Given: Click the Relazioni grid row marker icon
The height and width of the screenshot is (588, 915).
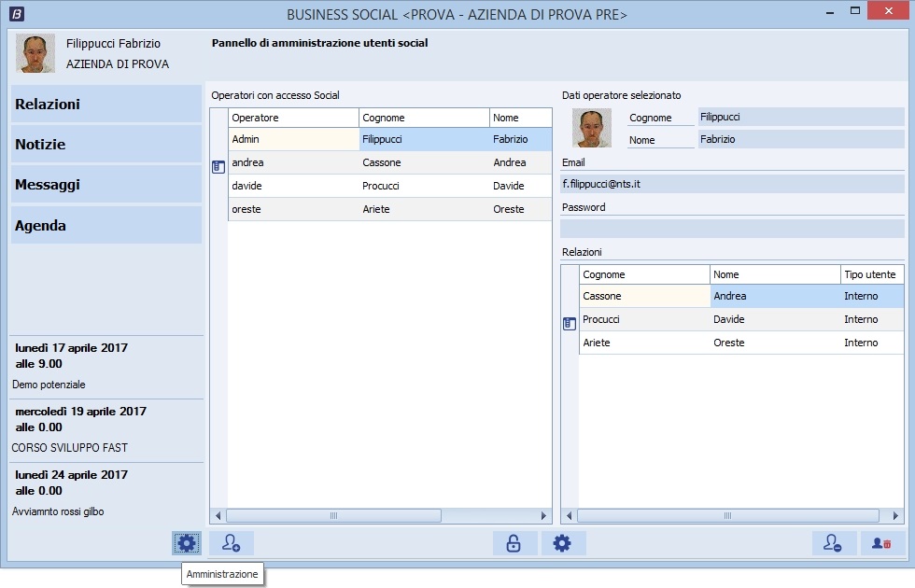Looking at the screenshot, I should 570,324.
